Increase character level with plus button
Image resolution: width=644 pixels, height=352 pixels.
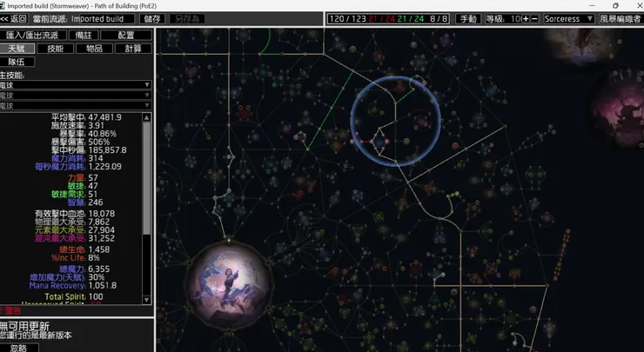[526, 19]
